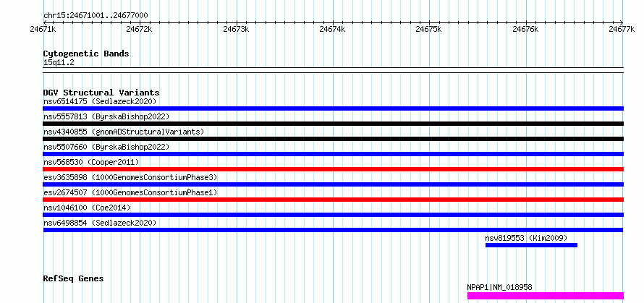The height and width of the screenshot is (303, 644).
Task: Select the blue bar under nsv5507660
Action: 334,154
